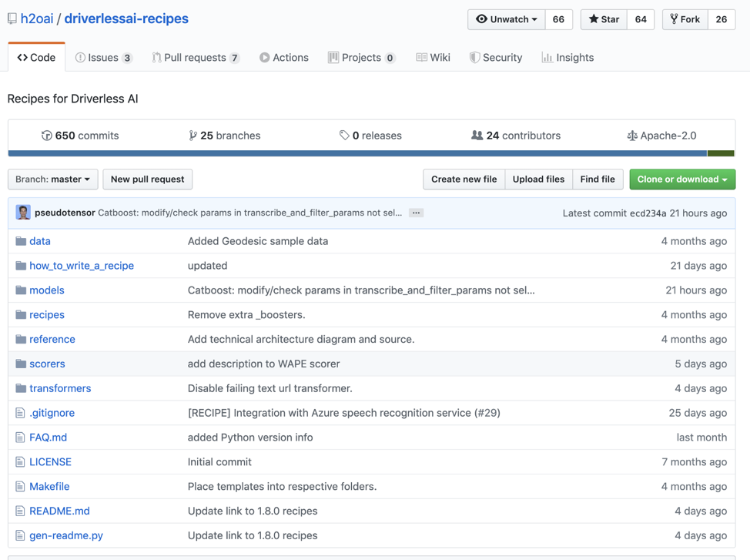Expand the Clone or download menu
This screenshot has height=560, width=750.
pyautogui.click(x=681, y=179)
